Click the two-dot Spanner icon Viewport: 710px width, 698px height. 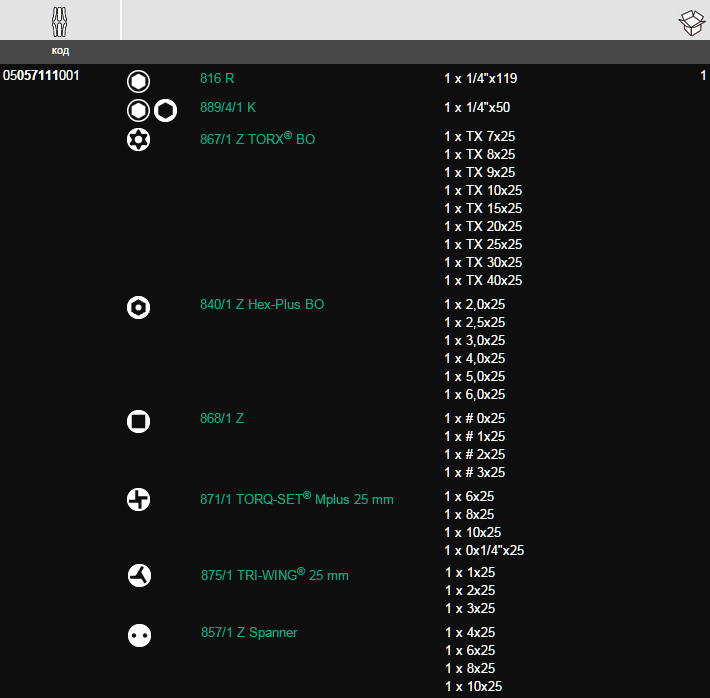coord(139,635)
